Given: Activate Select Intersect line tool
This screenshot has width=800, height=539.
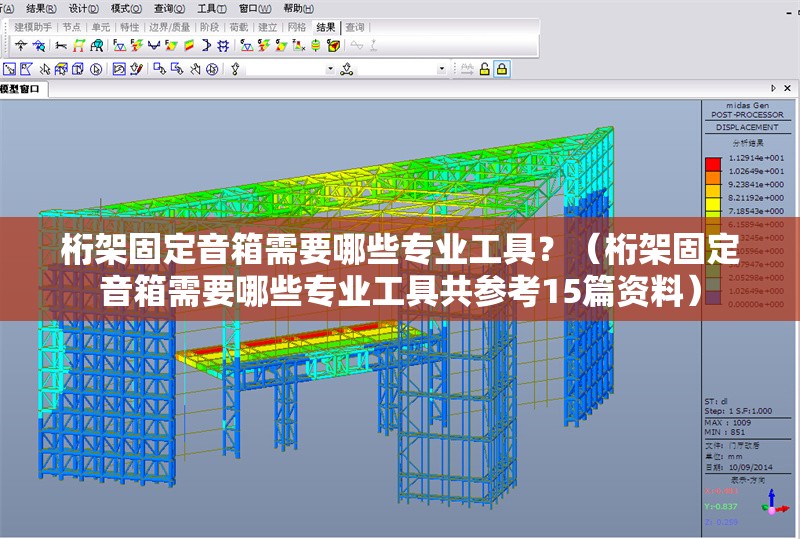Looking at the screenshot, I should pos(44,69).
